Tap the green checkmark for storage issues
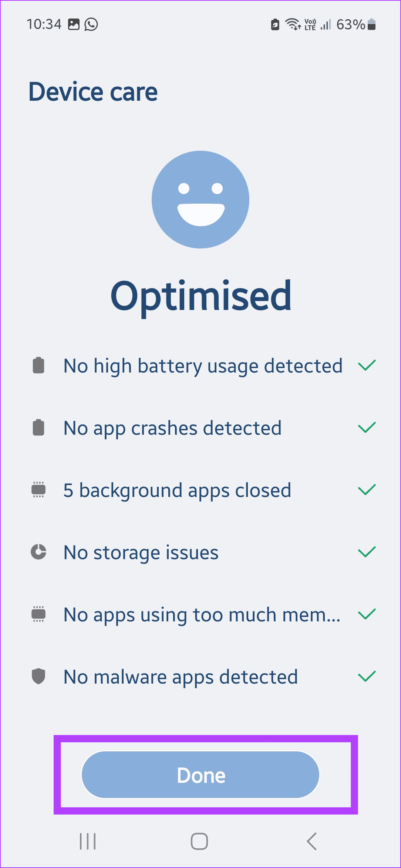This screenshot has height=868, width=401. (x=367, y=552)
